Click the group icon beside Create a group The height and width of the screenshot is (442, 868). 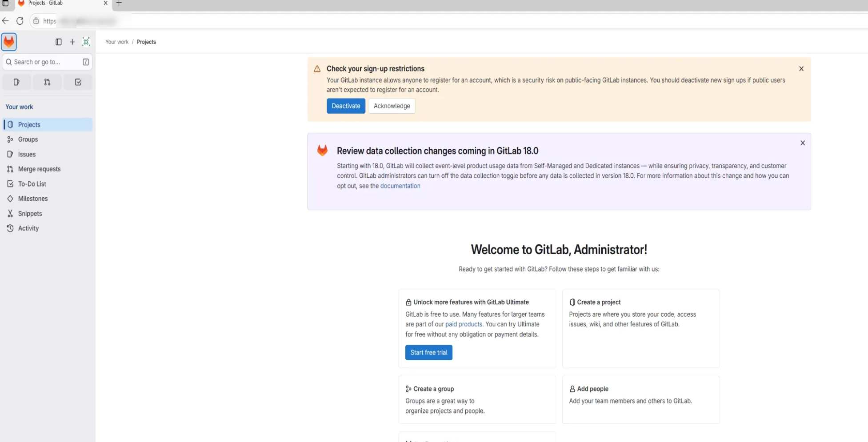(x=408, y=389)
